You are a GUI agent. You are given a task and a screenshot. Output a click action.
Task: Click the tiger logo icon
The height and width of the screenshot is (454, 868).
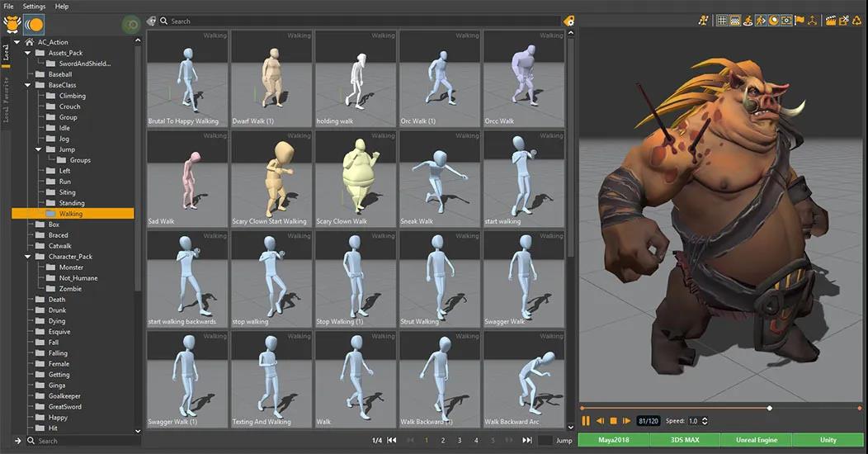pyautogui.click(x=12, y=25)
